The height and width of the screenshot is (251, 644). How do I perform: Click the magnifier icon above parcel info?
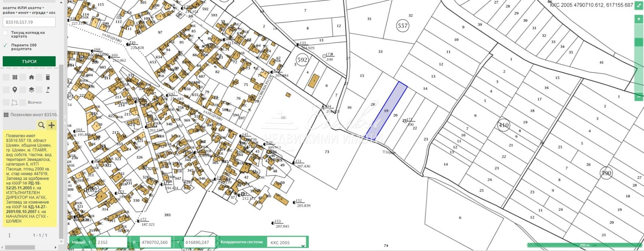click(x=41, y=125)
